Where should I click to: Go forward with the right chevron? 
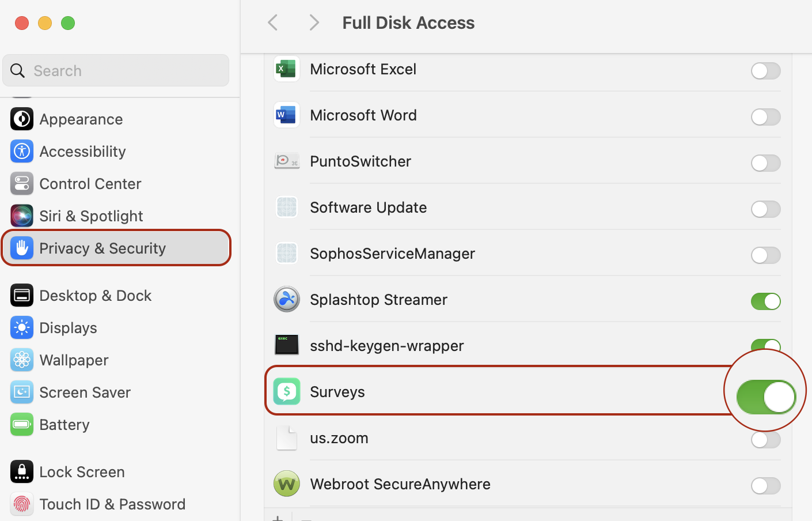tap(314, 23)
